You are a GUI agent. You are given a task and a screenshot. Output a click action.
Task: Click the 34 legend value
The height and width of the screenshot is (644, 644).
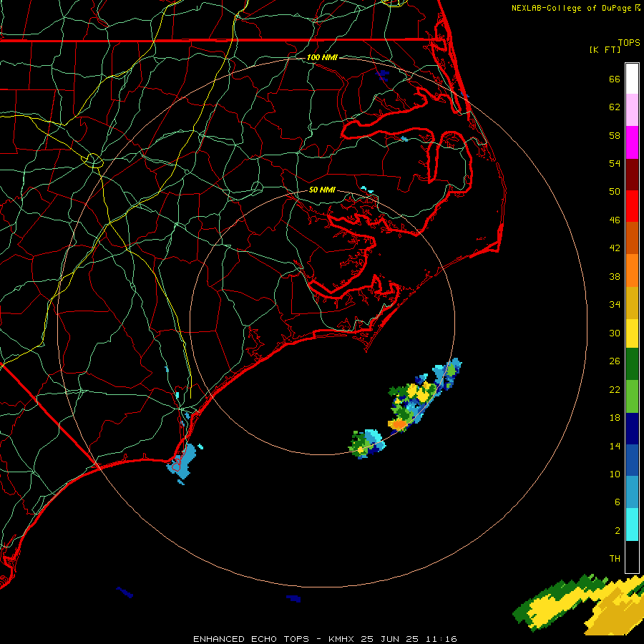(x=615, y=305)
